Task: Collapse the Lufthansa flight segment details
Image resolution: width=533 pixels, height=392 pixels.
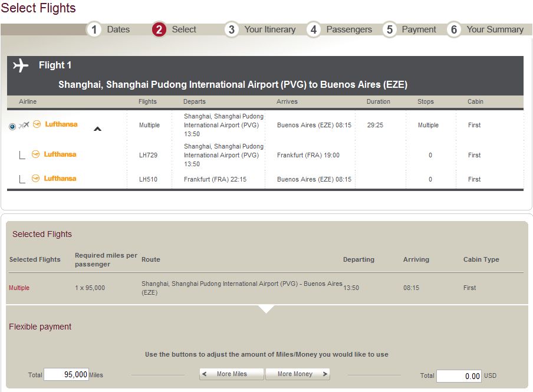Action: coord(98,129)
